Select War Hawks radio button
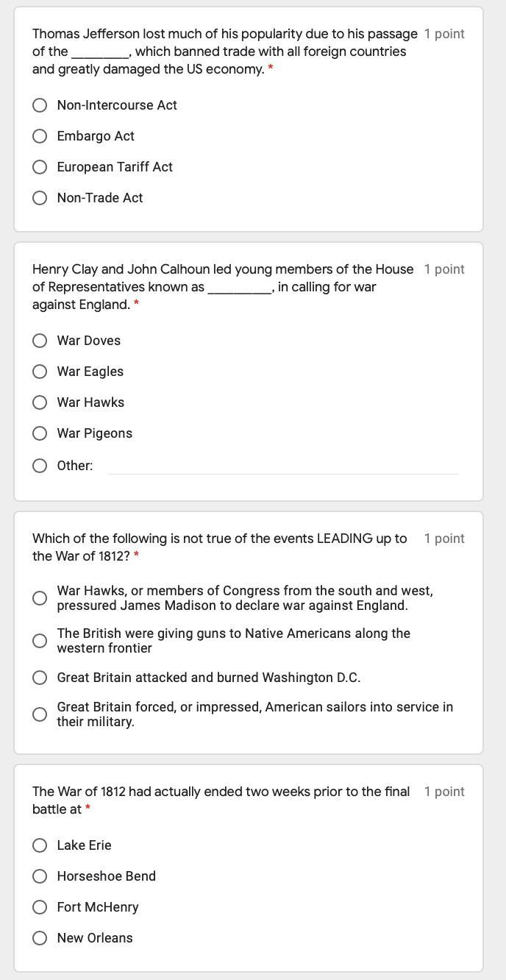Image resolution: width=506 pixels, height=980 pixels. click(40, 402)
